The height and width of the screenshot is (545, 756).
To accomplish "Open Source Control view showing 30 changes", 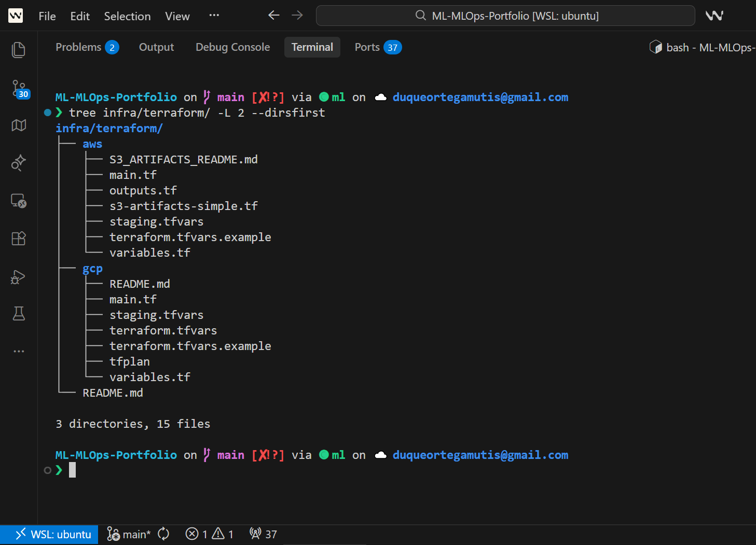I will pos(18,88).
